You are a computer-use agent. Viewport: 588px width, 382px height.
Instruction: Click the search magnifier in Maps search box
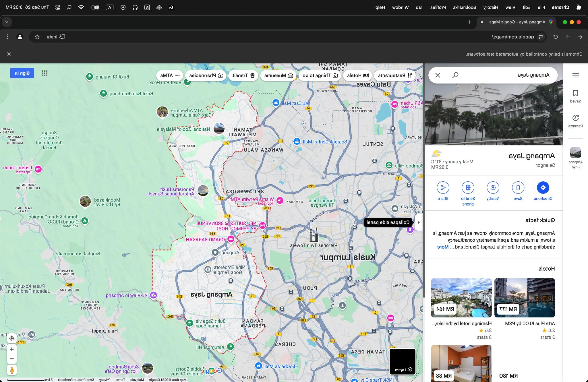click(455, 75)
